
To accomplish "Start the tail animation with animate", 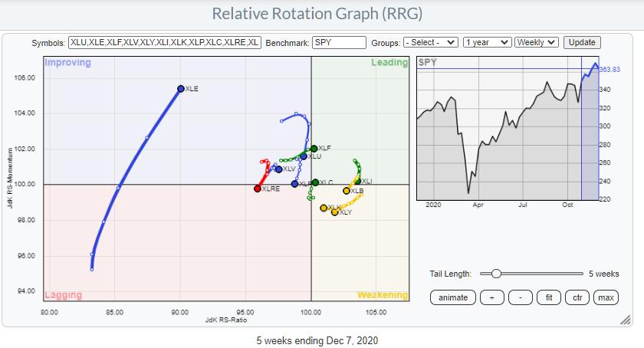I will [x=452, y=297].
